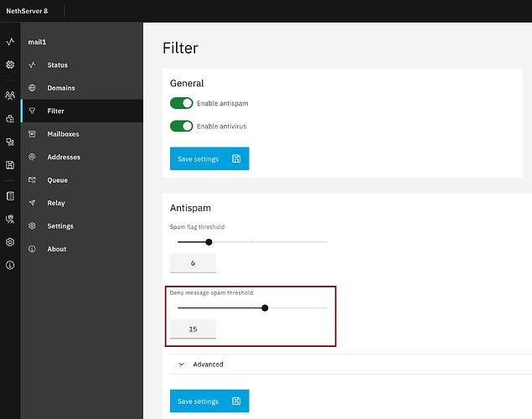Open the support agent icon in left rail

(10, 219)
